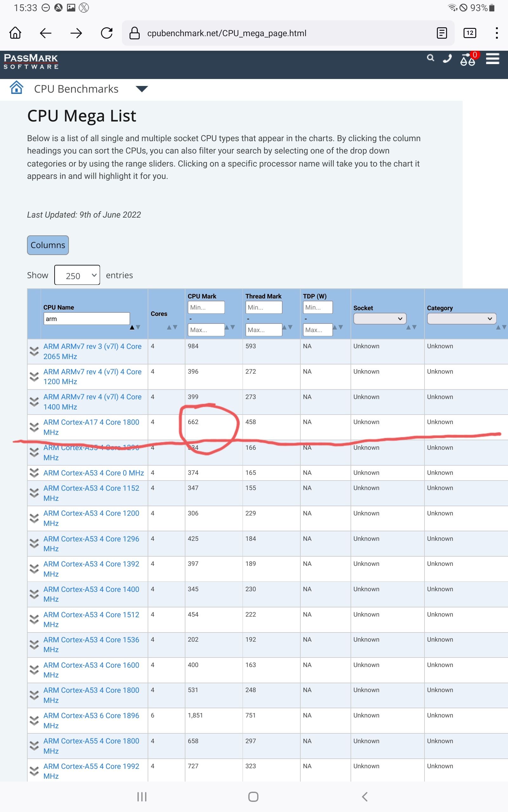This screenshot has width=508, height=812.
Task: Expand row ARM ARMv7 rev 4 1400 MHz
Action: (34, 402)
